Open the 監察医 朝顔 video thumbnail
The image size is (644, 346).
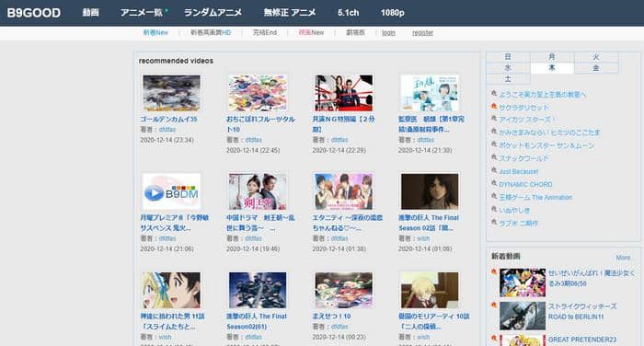click(430, 93)
